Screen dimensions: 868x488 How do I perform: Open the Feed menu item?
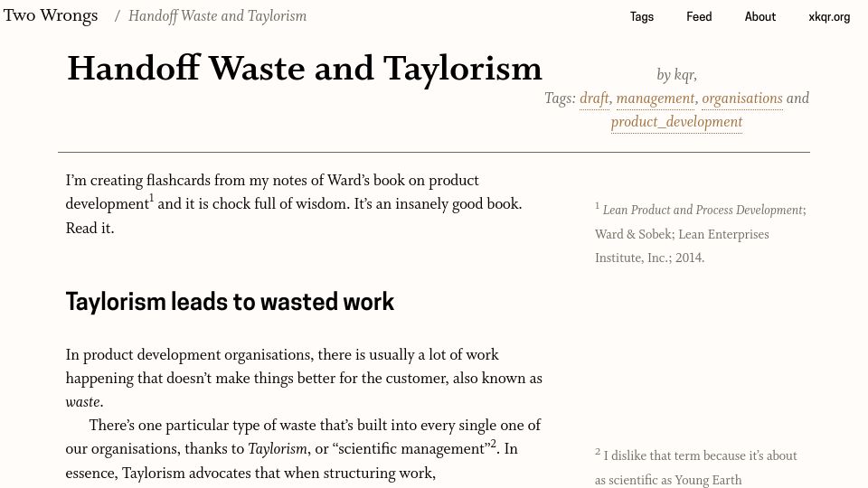(699, 16)
